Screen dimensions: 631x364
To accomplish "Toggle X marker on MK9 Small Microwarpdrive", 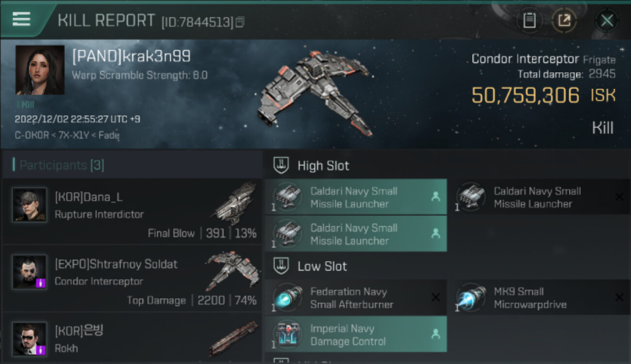I will coord(619,297).
